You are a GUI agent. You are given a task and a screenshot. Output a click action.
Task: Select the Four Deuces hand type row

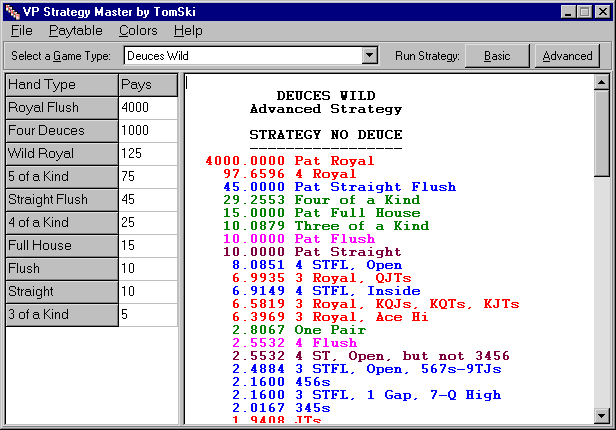pos(62,131)
